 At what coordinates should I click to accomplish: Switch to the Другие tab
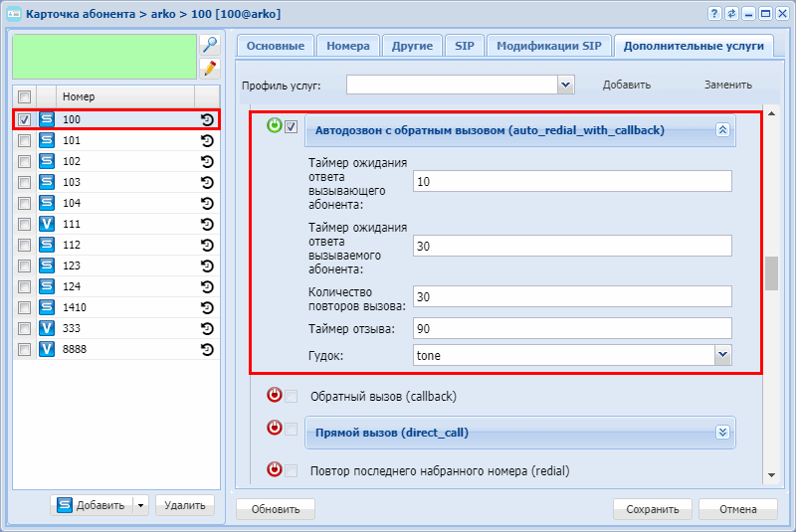tap(412, 46)
